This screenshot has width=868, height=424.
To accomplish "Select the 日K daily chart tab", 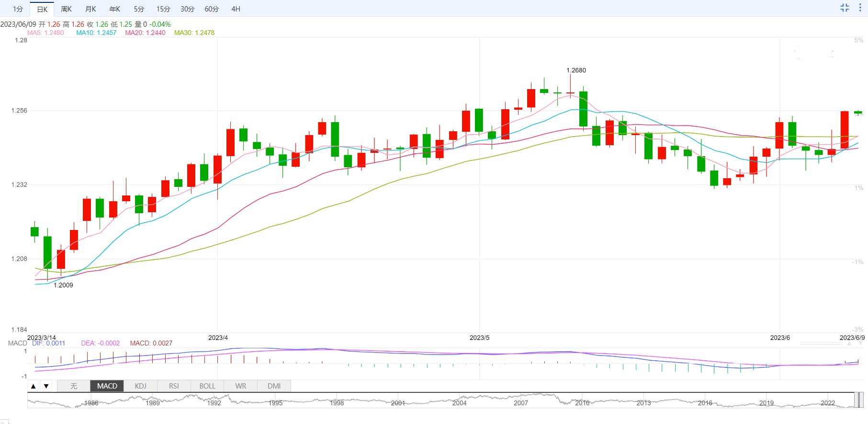I will click(x=42, y=9).
